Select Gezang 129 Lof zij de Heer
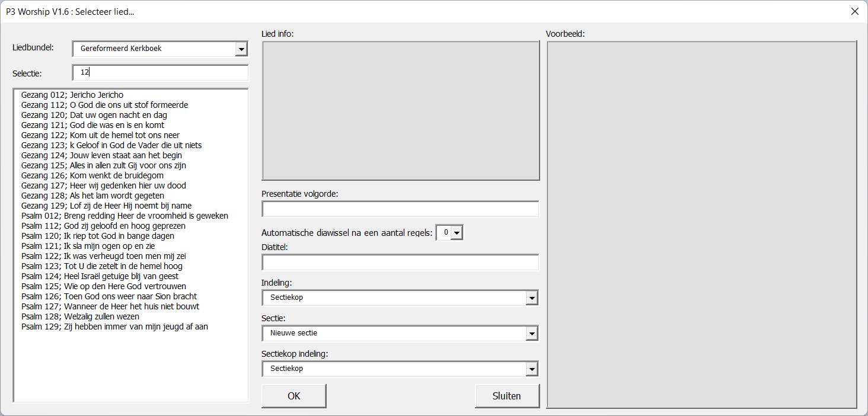 (106, 206)
